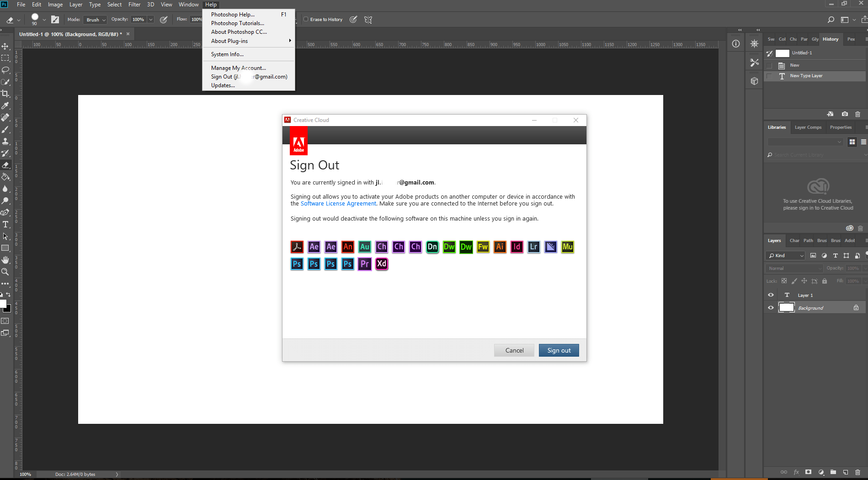Filter layers for pixel layers icon
The width and height of the screenshot is (868, 480).
(x=813, y=256)
